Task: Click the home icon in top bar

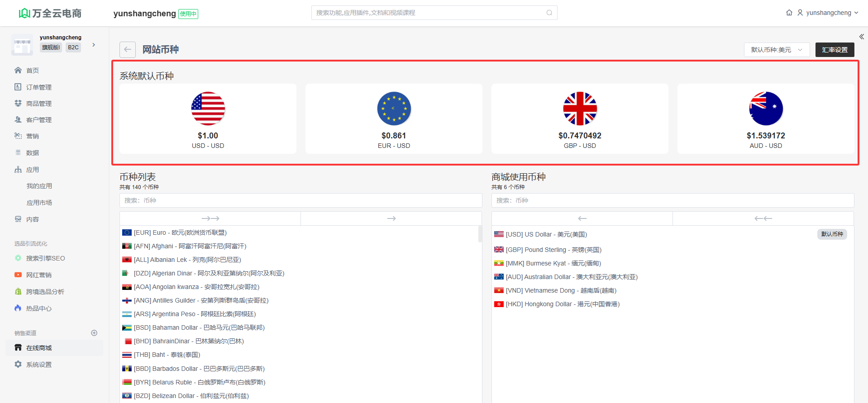Action: click(x=789, y=13)
